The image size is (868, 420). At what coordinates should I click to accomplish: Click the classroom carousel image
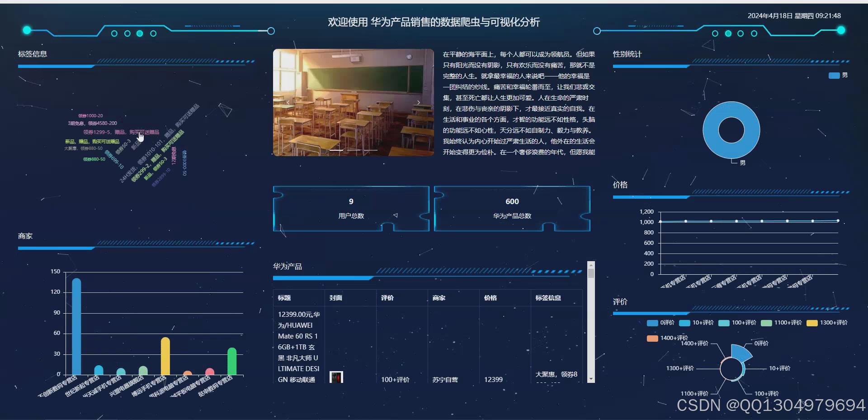coord(353,102)
